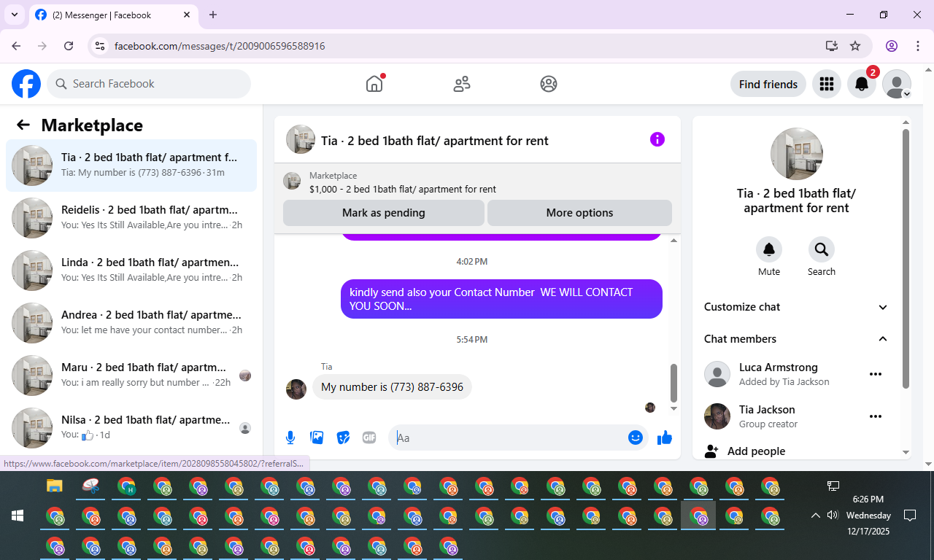Open options for Tia Jackson member
934x560 pixels.
tap(876, 416)
